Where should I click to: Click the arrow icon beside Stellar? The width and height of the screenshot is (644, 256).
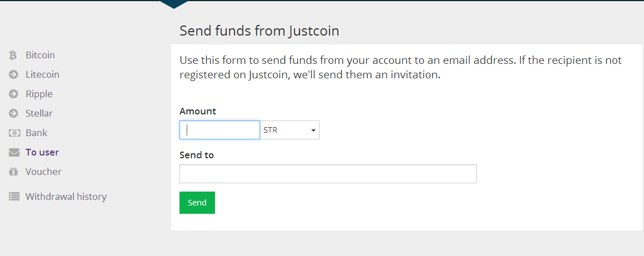pyautogui.click(x=14, y=114)
